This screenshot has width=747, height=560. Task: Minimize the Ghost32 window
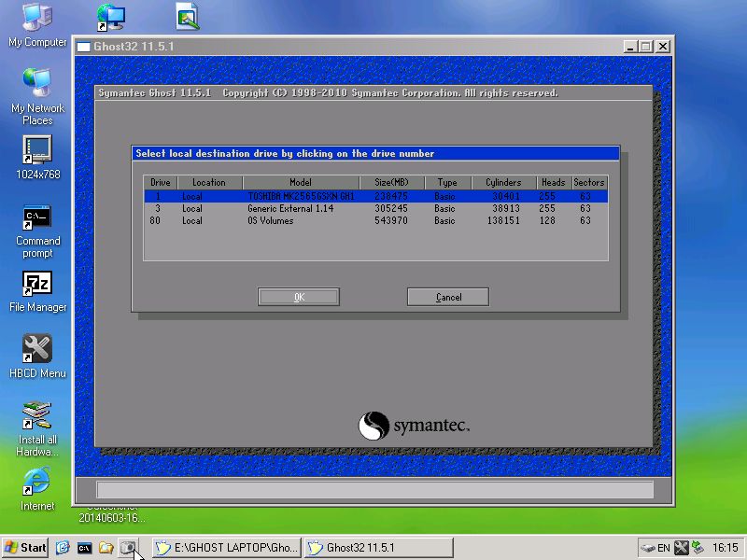click(630, 46)
